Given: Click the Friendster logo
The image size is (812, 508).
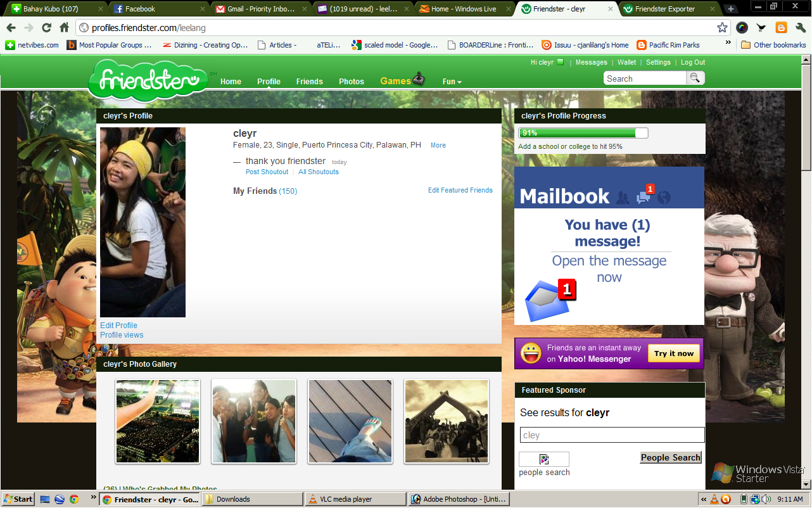Looking at the screenshot, I should click(148, 81).
